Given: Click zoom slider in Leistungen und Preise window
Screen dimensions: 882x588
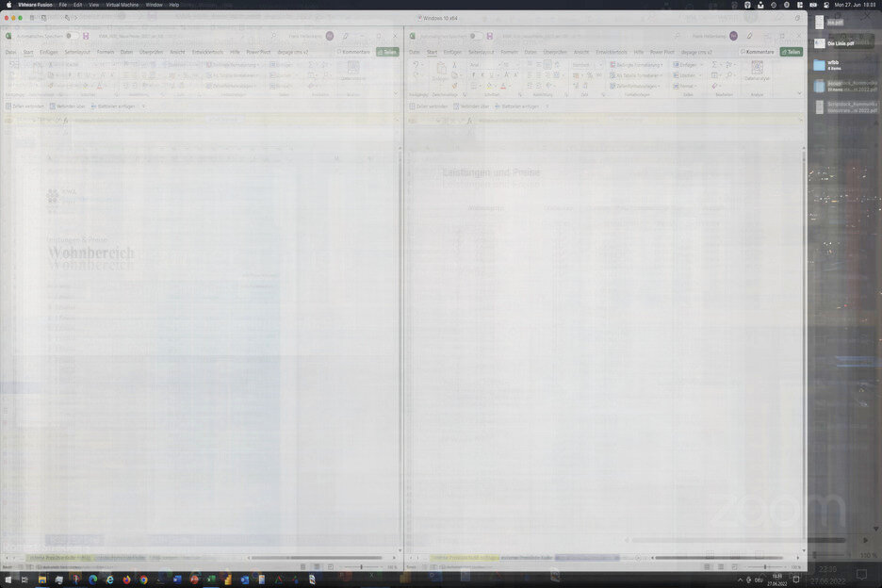Looking at the screenshot, I should pos(765,567).
